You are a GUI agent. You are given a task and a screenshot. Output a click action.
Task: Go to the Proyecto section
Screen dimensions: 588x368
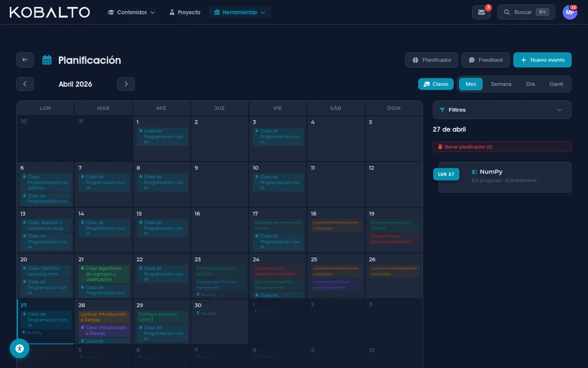pyautogui.click(x=185, y=12)
